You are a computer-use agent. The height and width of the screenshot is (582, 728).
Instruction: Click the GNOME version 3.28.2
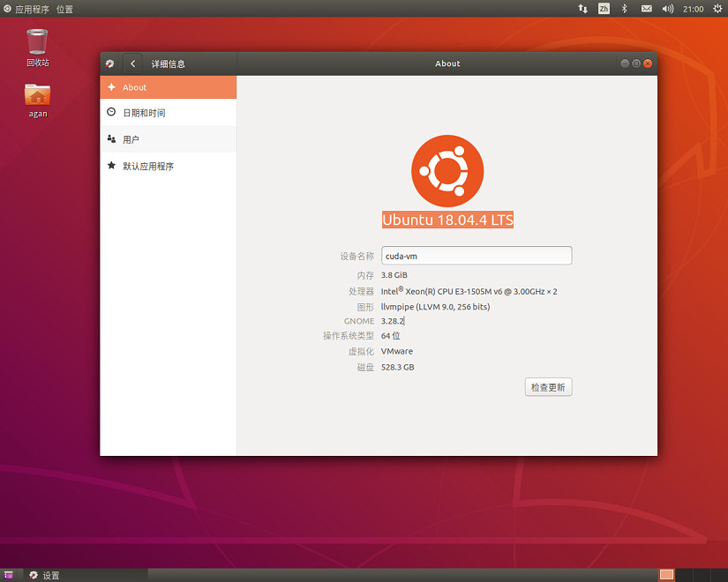393,321
